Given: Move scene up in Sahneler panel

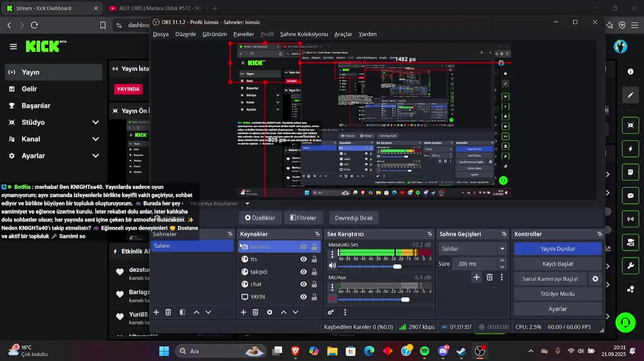Looking at the screenshot, I should 196,312.
